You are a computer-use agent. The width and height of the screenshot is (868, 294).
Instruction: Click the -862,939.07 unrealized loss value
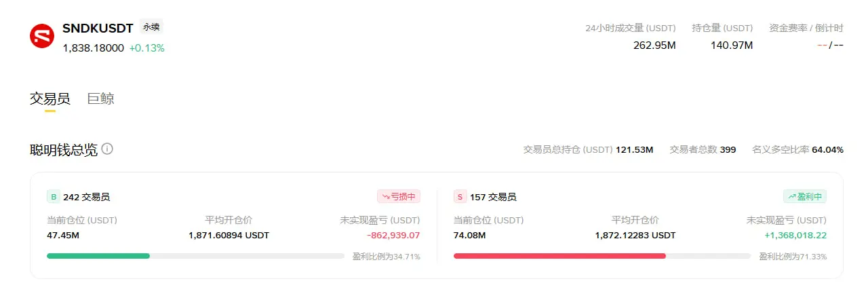coord(393,236)
